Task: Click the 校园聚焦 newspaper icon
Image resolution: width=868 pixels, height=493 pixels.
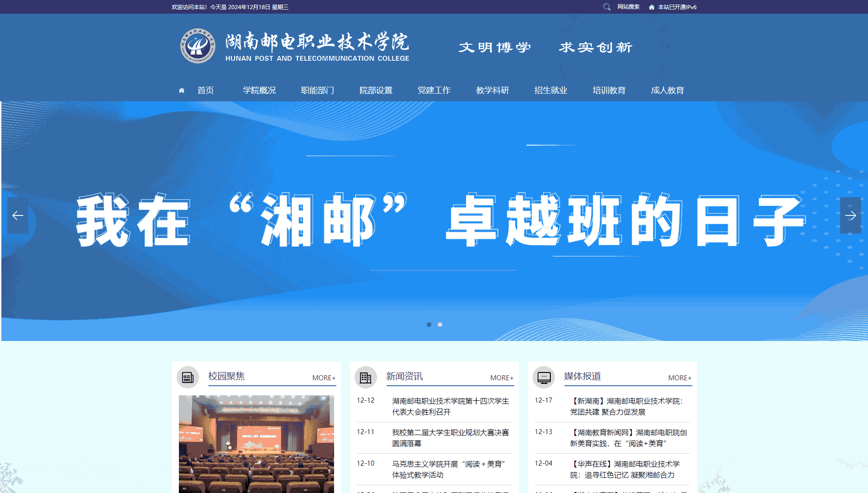Action: tap(188, 378)
